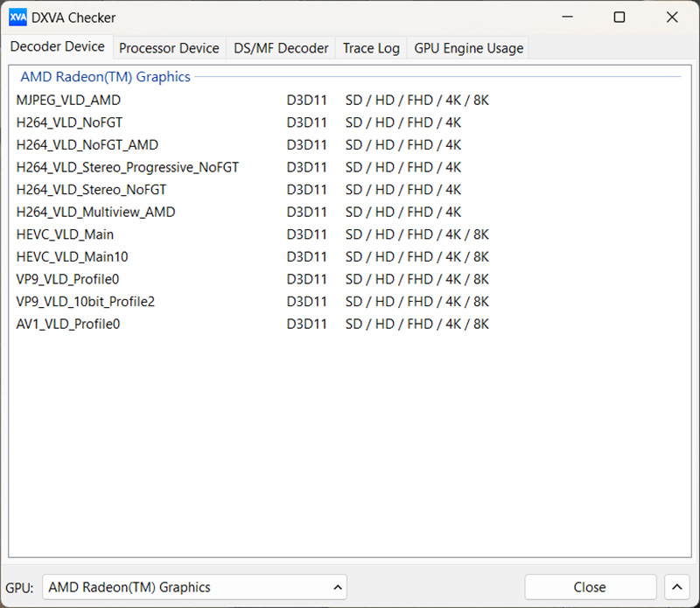Click resolution list of AV1_VLD_Profile0 row
This screenshot has width=700, height=608.
[x=417, y=324]
